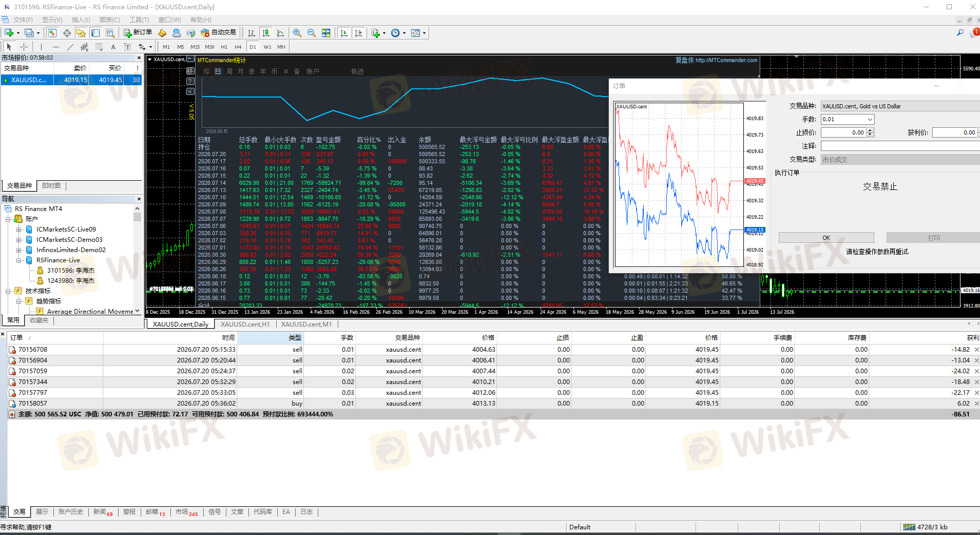Open the 手数 volume dropdown in order dialog

(870, 119)
